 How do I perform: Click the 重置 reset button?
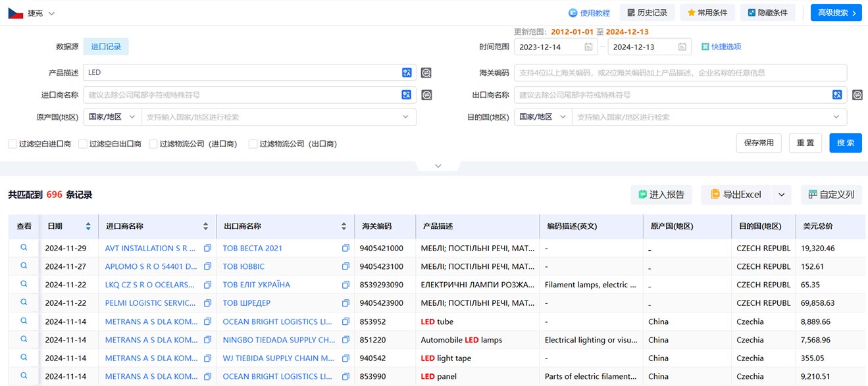pyautogui.click(x=805, y=143)
